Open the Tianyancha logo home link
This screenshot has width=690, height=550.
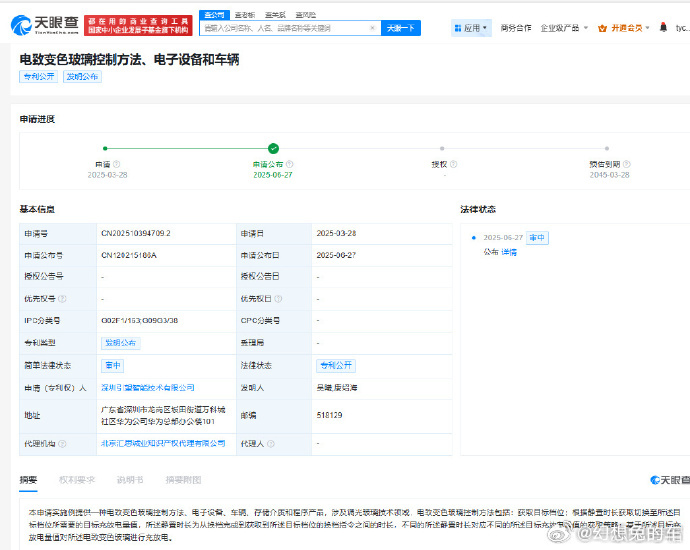pos(44,25)
